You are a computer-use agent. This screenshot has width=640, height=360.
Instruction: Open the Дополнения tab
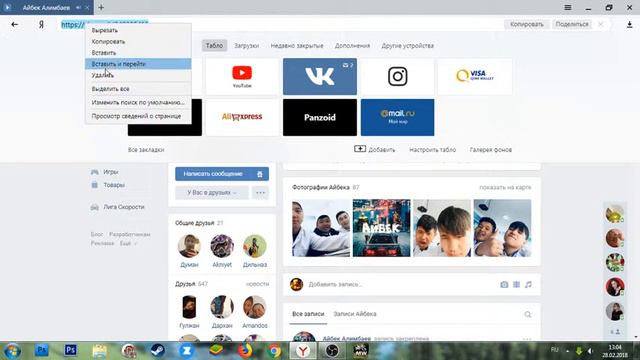(352, 46)
